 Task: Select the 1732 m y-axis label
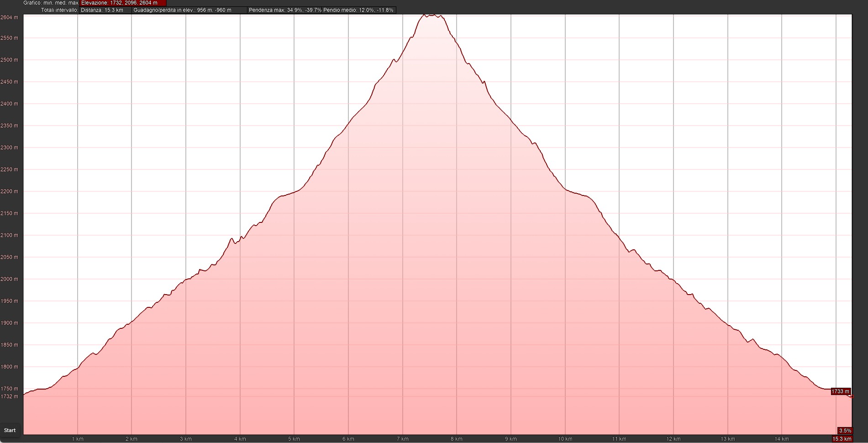tap(10, 396)
